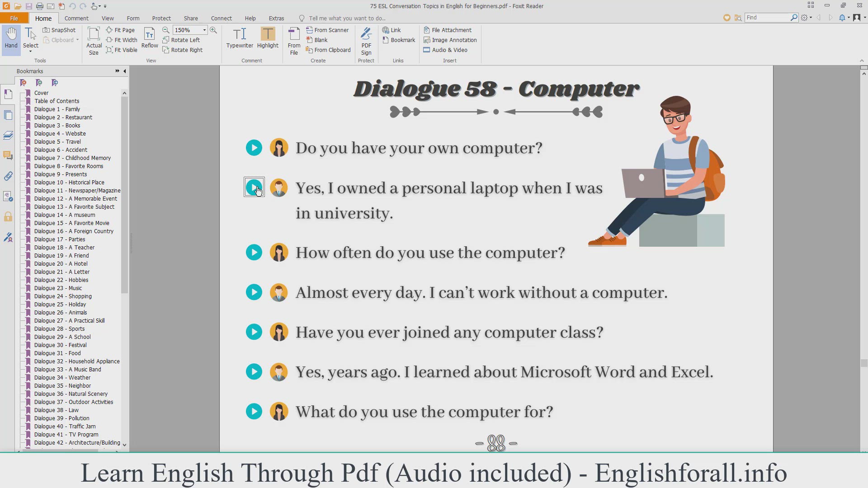The width and height of the screenshot is (868, 488).
Task: Open the Security lock panel icon
Action: point(8,217)
